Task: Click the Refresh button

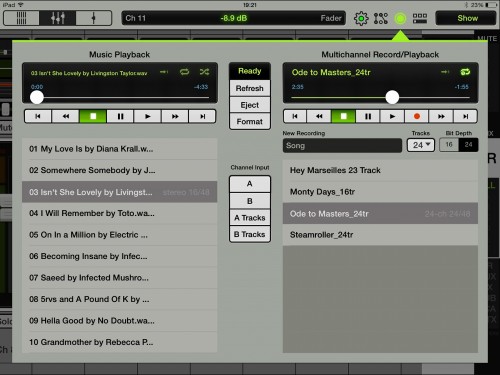Action: coord(250,88)
